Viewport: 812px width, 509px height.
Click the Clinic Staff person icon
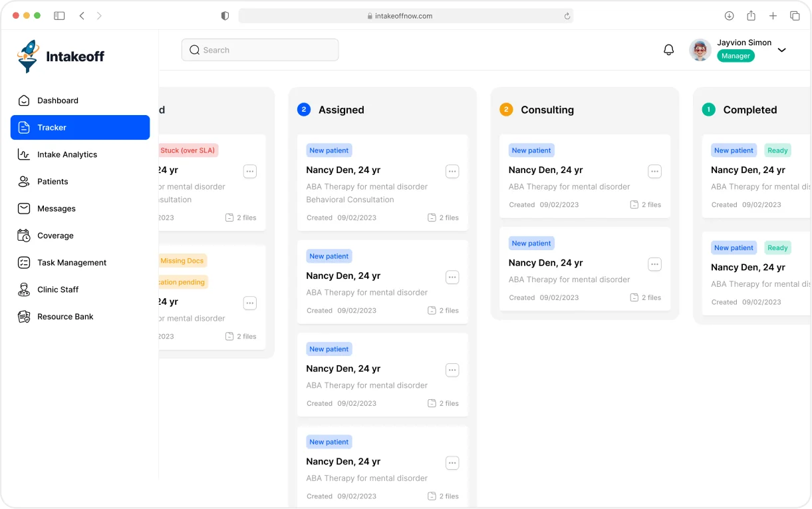24,289
